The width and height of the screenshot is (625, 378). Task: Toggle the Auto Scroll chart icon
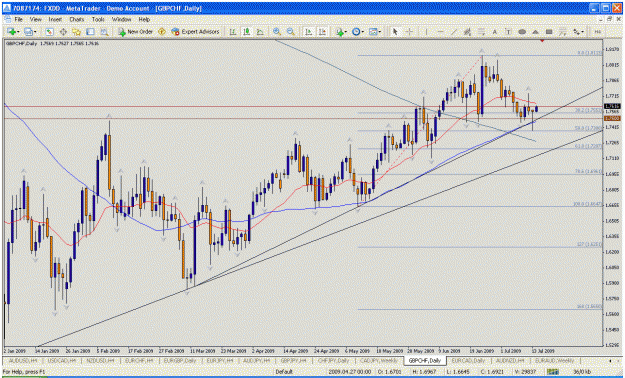[308, 32]
